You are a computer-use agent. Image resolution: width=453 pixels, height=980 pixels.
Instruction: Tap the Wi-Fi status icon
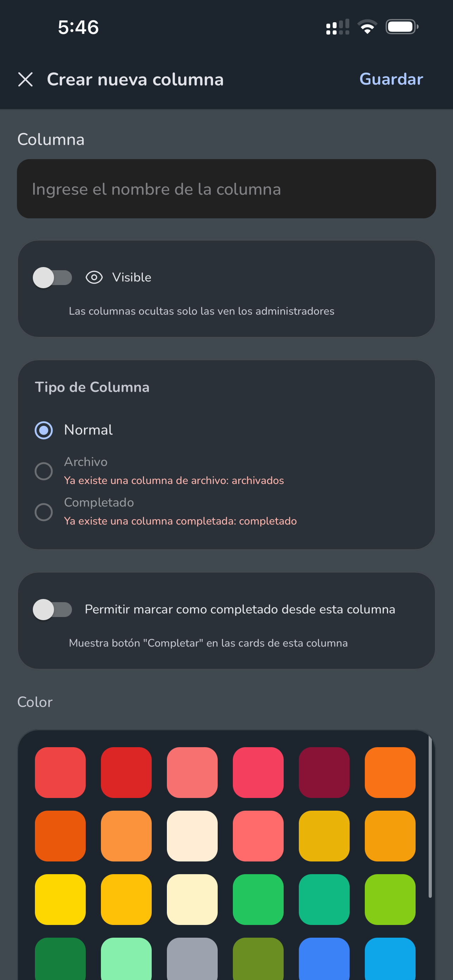[x=367, y=27]
